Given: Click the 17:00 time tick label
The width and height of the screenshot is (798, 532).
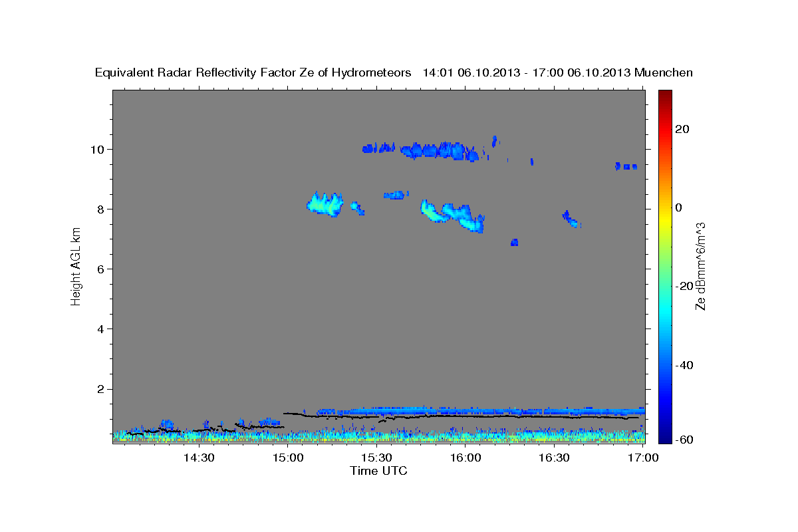Looking at the screenshot, I should click(643, 458).
